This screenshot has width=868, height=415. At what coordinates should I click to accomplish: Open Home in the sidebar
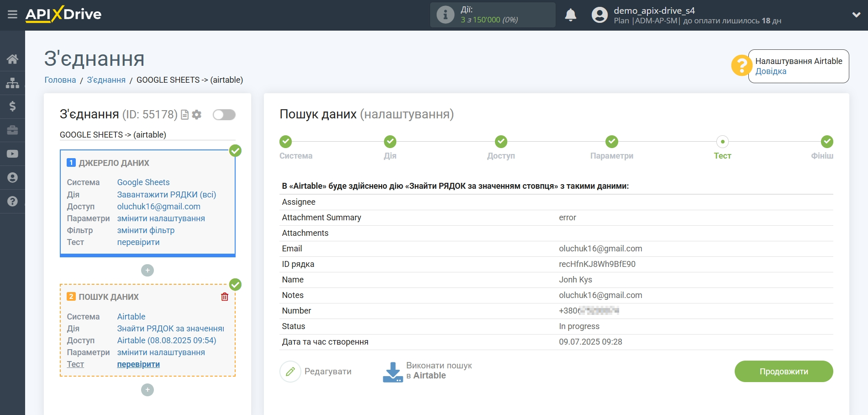click(12, 59)
